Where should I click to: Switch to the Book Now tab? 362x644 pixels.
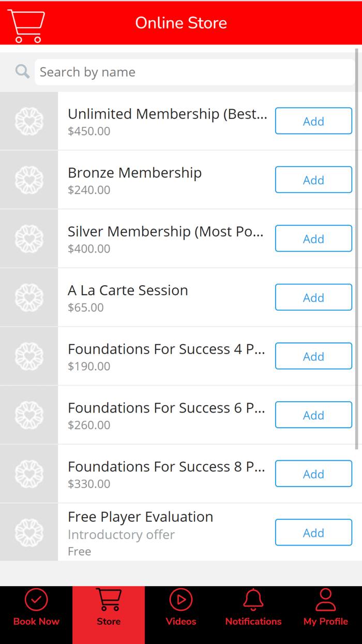(x=36, y=614)
